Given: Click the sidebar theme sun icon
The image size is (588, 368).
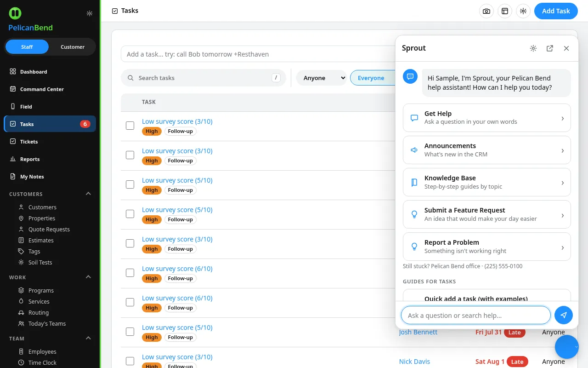Looking at the screenshot, I should [90, 13].
